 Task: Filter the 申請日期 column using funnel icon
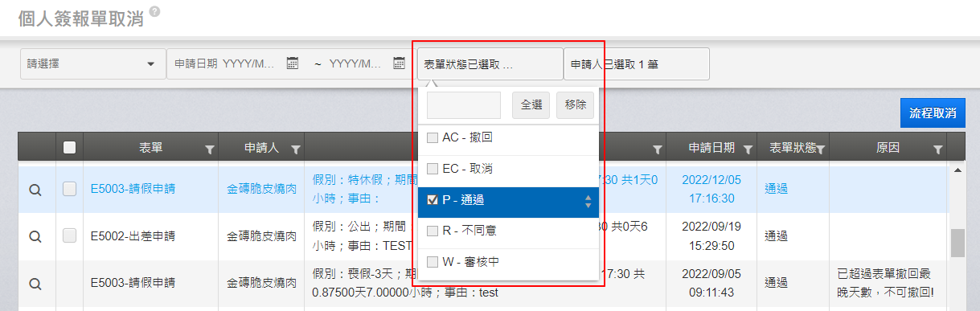coord(748,149)
